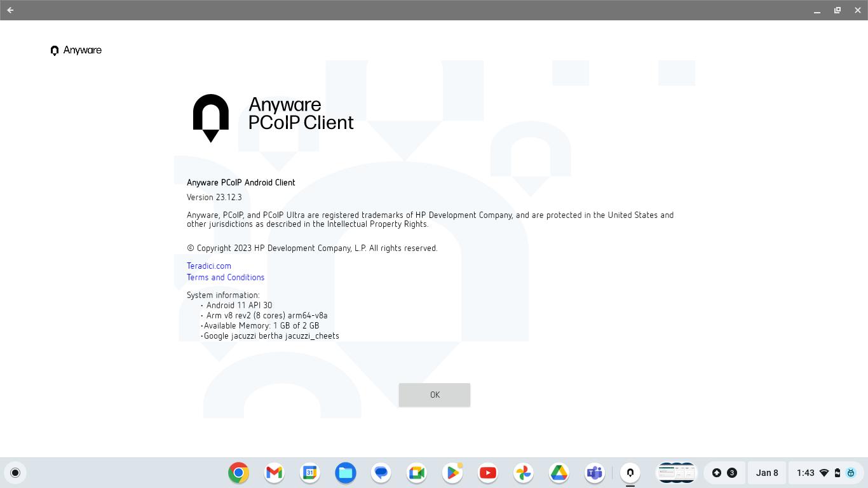Open the ChromeOS launcher button

15,473
